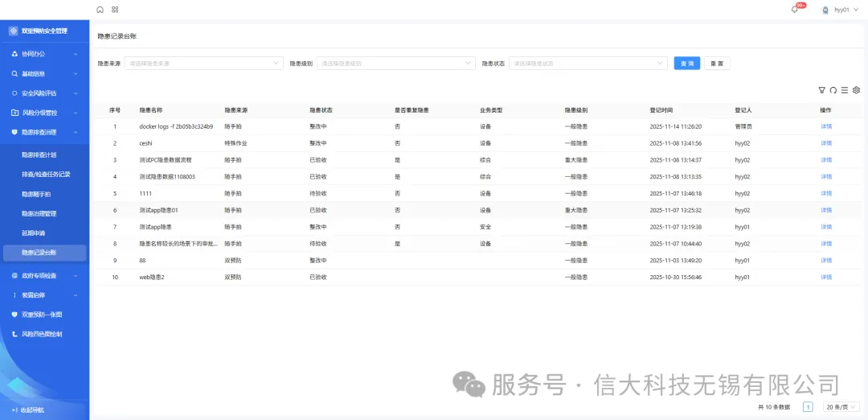The width and height of the screenshot is (868, 420).
Task: Click the 风险分级管控 folder icon in sidebar
Action: click(x=15, y=113)
